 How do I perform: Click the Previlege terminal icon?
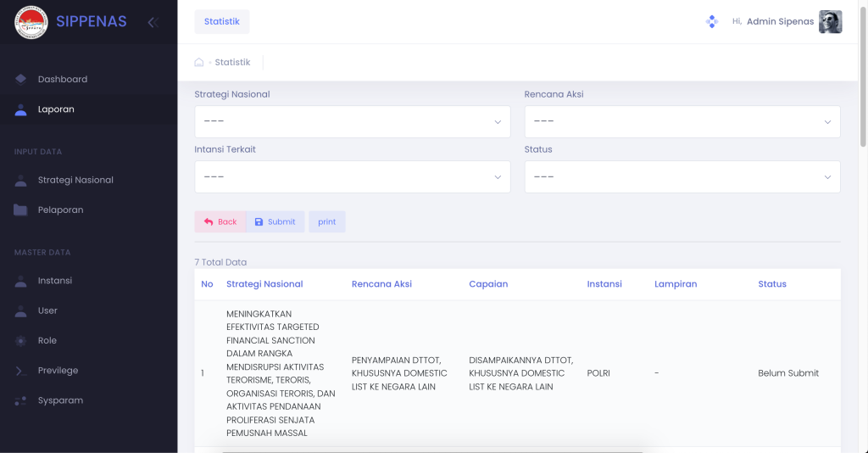(20, 371)
